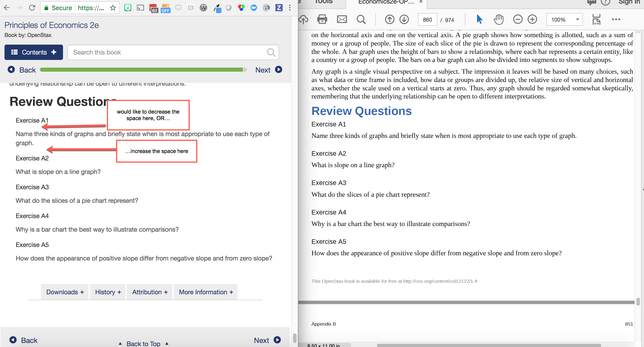Click the fit-width page icon
The width and height of the screenshot is (644, 347).
[x=596, y=19]
